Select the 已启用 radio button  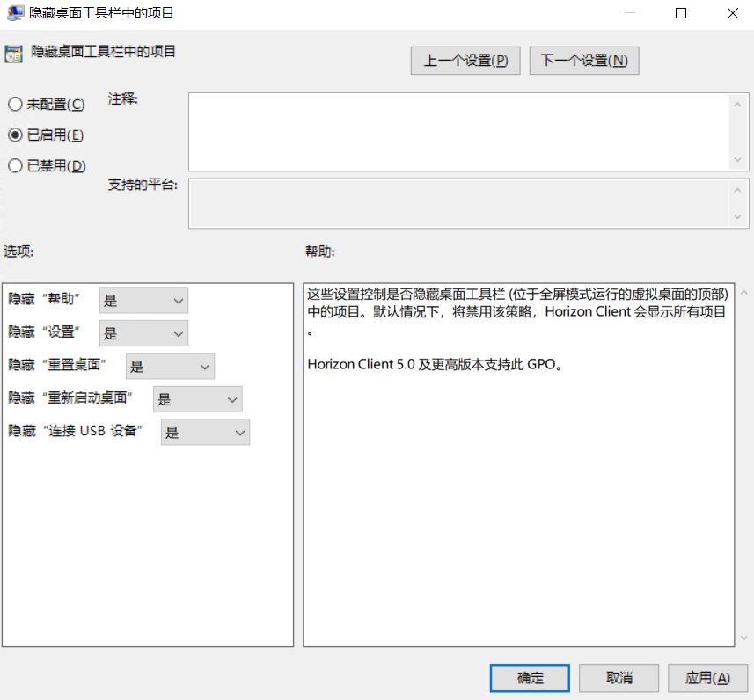tap(14, 135)
